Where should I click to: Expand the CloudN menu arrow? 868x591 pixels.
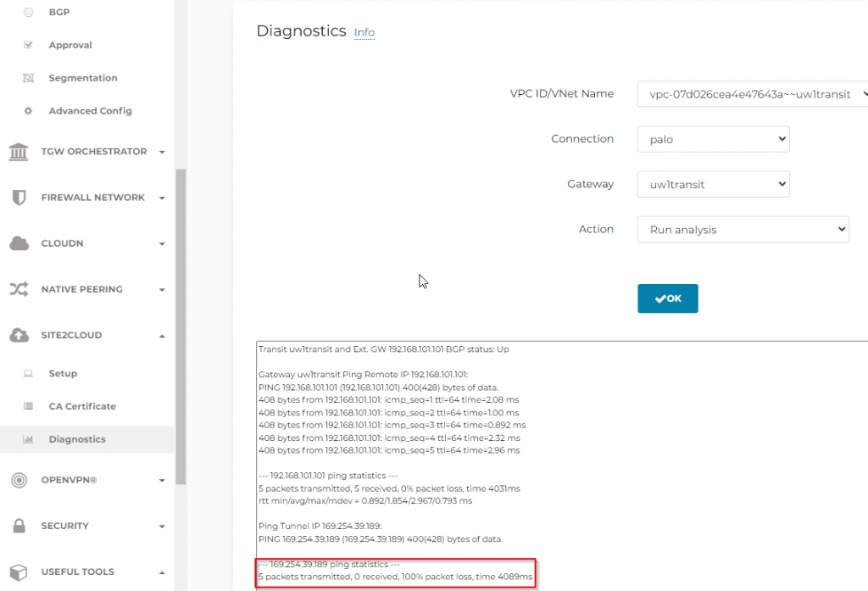coord(162,243)
